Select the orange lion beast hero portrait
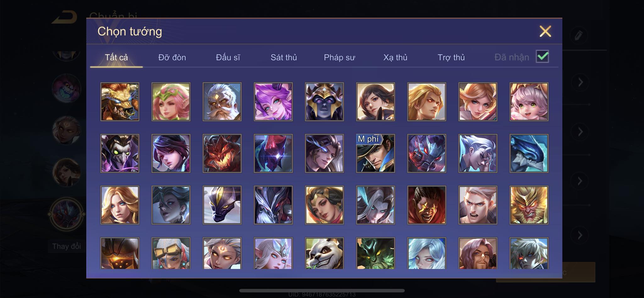The width and height of the screenshot is (644, 298). point(120,102)
